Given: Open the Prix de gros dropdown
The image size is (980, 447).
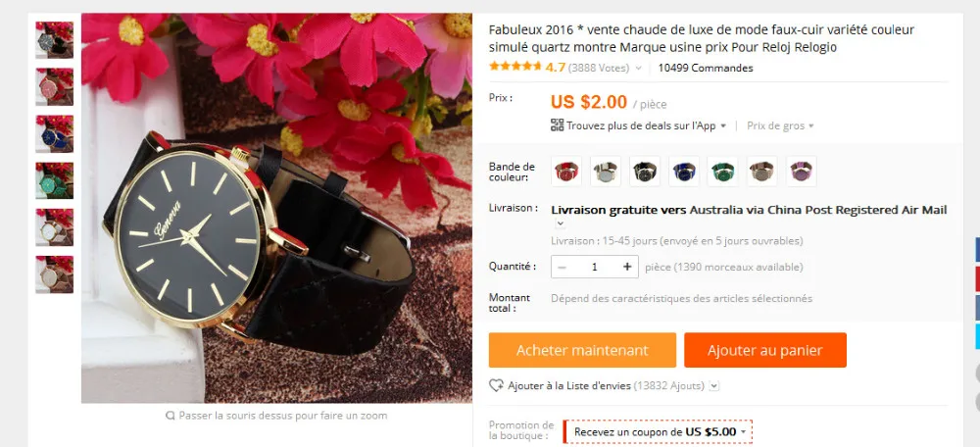Looking at the screenshot, I should [780, 125].
